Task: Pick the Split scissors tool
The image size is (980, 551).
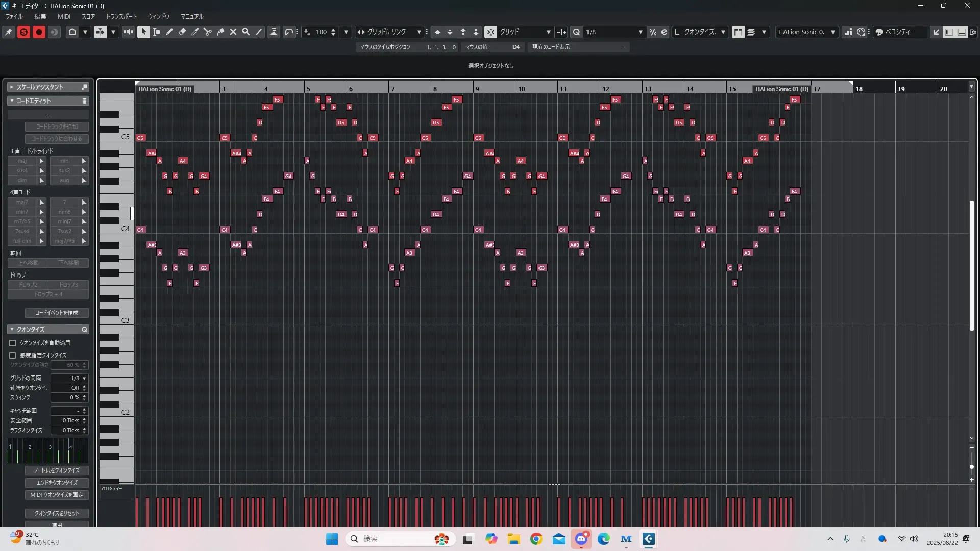Action: tap(207, 32)
